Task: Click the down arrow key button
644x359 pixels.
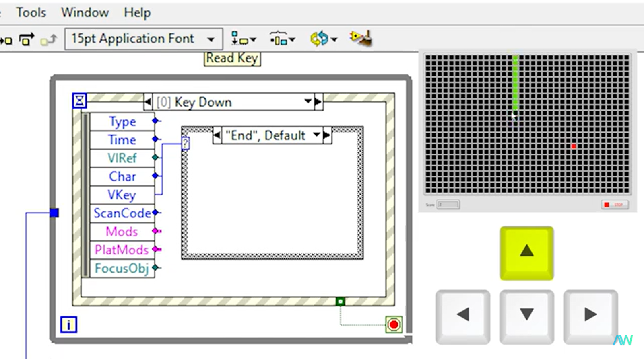Action: (526, 316)
